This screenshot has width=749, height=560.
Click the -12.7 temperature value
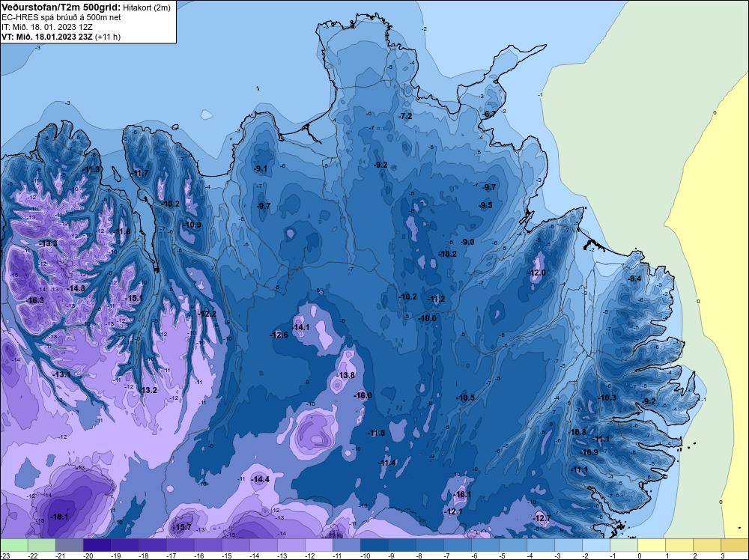point(542,518)
